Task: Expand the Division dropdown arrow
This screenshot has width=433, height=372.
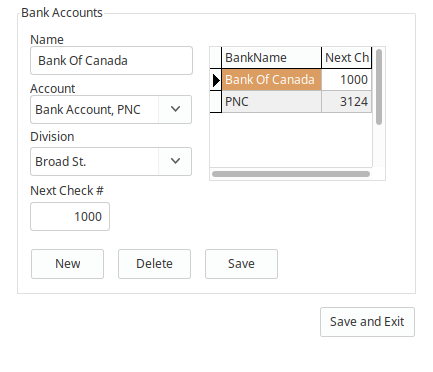Action: (175, 162)
